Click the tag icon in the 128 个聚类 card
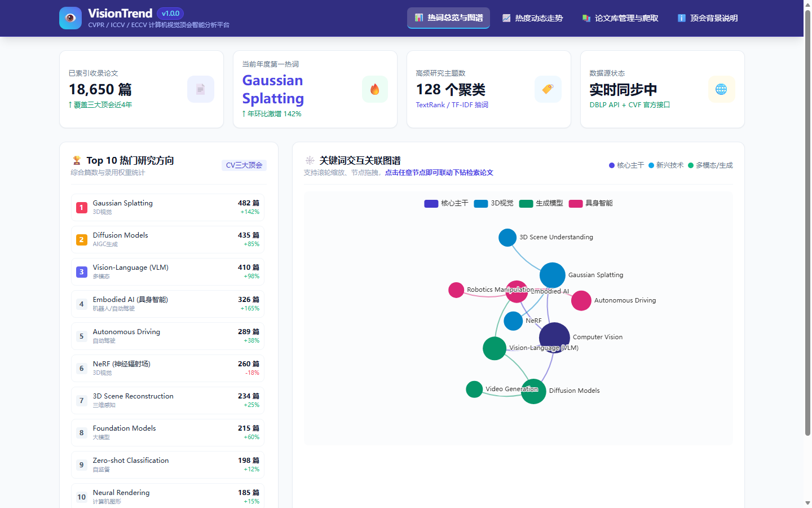Screen dimensions: 812x508 548,89
